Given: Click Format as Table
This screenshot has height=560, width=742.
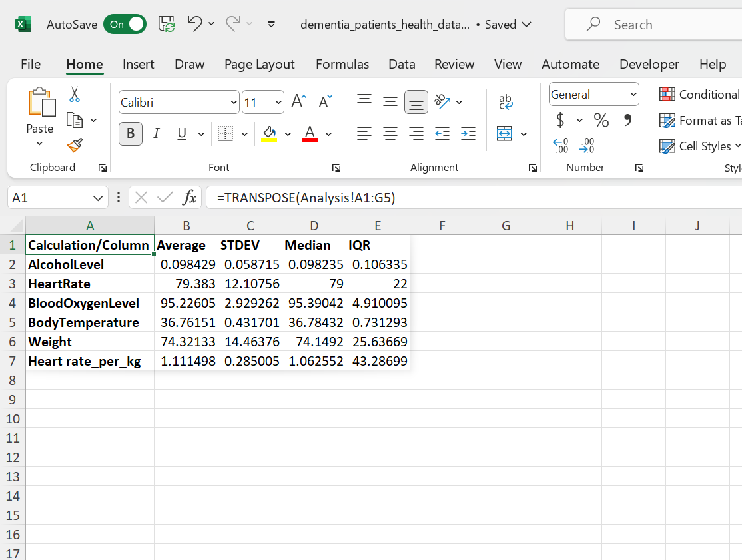Looking at the screenshot, I should [699, 120].
